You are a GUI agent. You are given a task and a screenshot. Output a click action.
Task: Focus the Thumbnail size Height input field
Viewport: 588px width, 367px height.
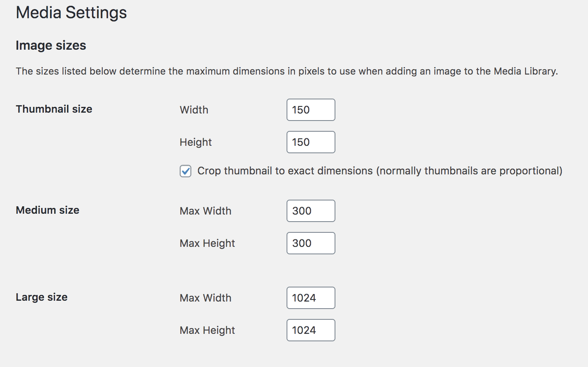311,142
